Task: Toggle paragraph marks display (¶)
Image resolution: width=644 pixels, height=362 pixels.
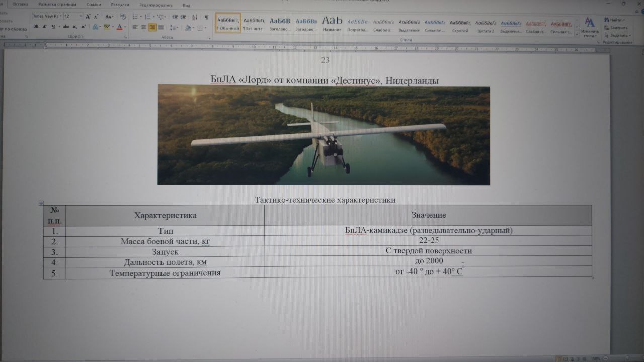Action: point(206,17)
